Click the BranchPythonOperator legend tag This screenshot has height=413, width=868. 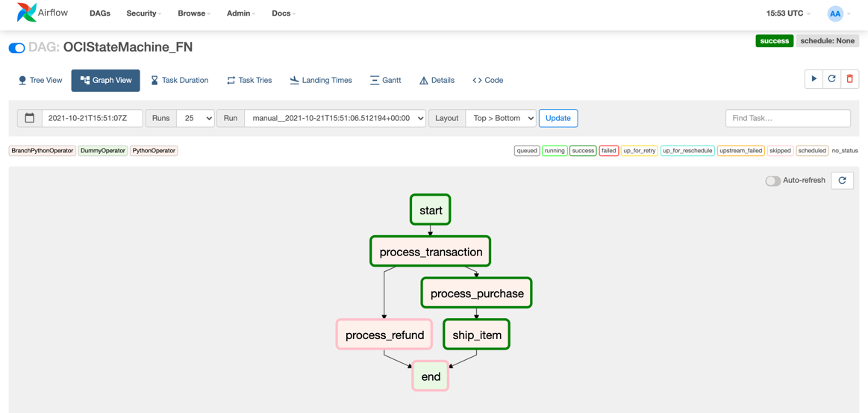click(42, 151)
